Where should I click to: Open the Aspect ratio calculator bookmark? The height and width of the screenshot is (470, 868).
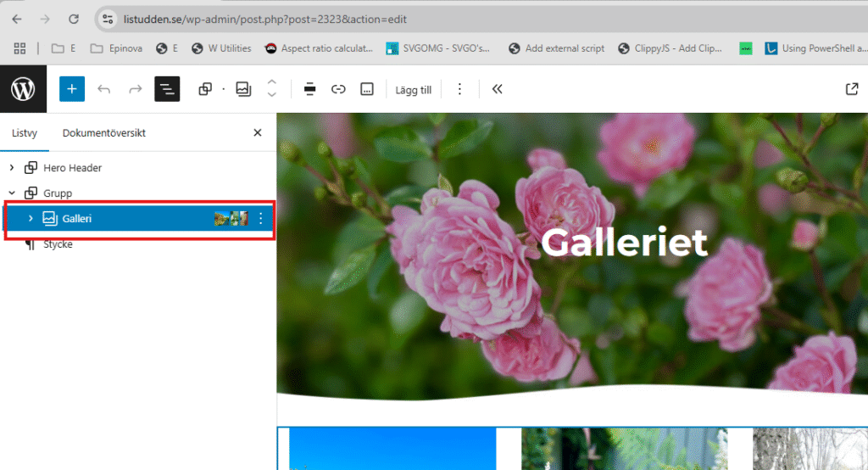click(319, 48)
